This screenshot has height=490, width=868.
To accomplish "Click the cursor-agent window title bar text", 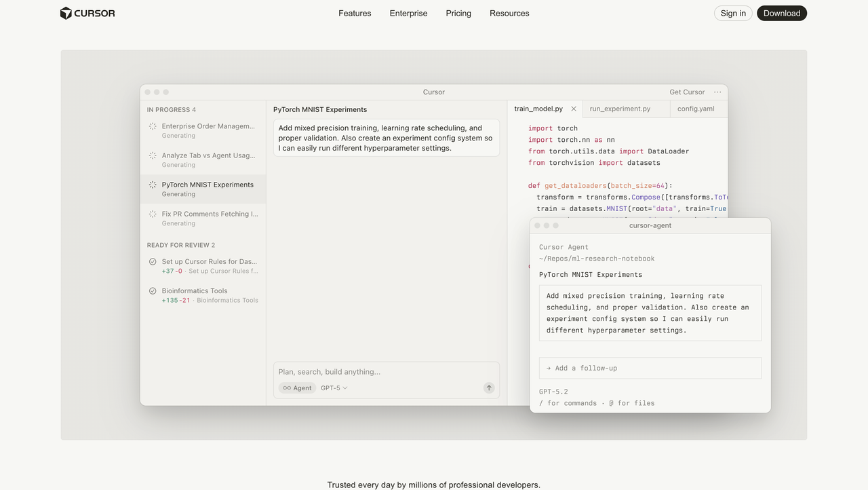I will [x=650, y=225].
